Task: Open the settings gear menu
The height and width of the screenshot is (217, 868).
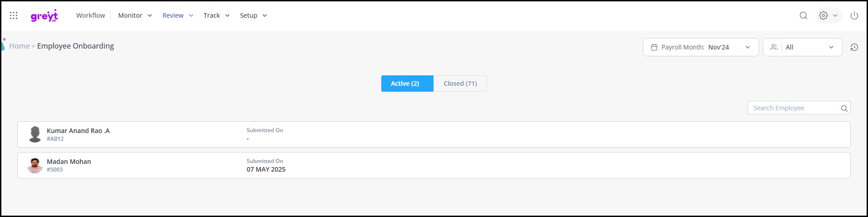Action: click(x=829, y=15)
